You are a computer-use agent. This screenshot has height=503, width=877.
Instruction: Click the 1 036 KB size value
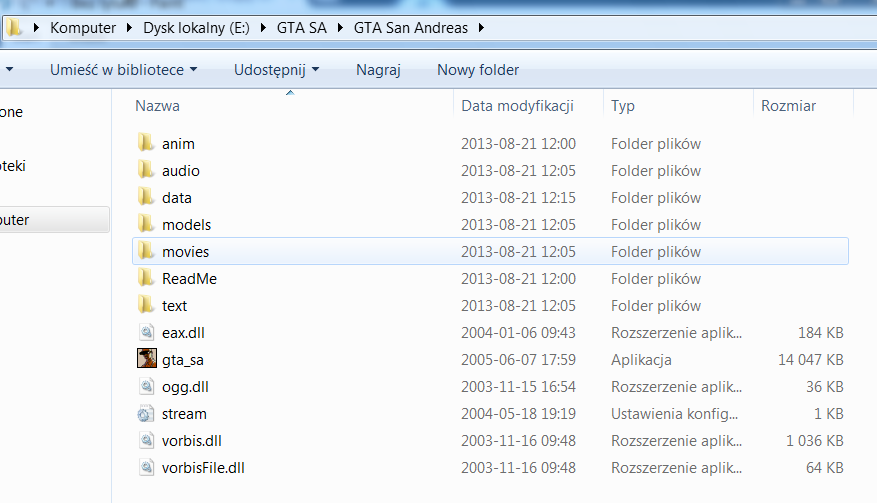(814, 441)
